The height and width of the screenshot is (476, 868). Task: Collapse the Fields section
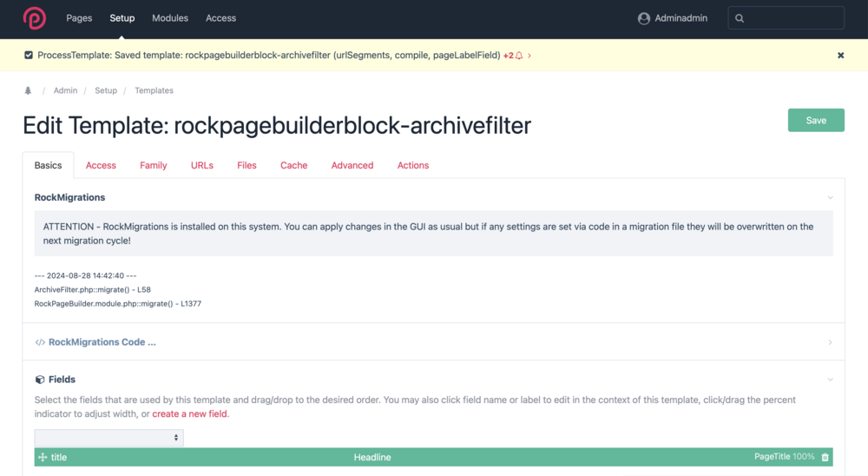pyautogui.click(x=830, y=380)
